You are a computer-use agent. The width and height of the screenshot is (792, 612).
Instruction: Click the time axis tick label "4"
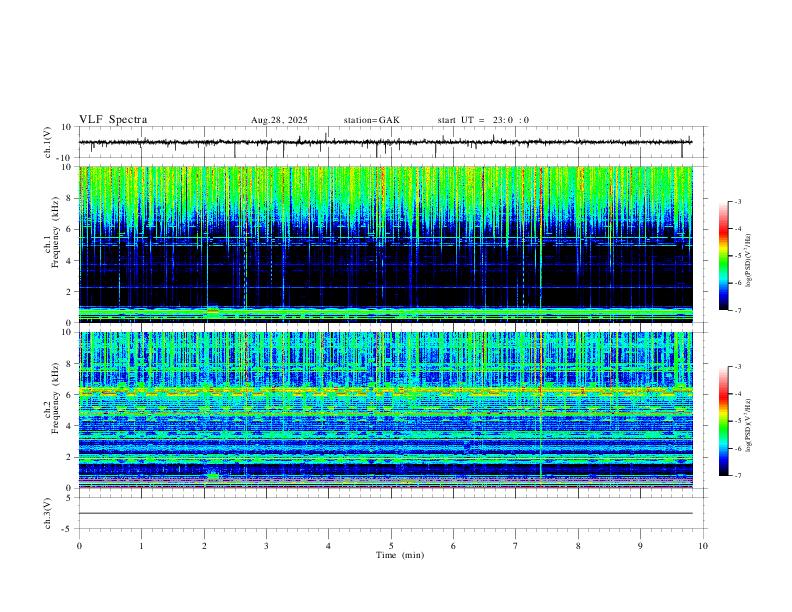pyautogui.click(x=328, y=546)
